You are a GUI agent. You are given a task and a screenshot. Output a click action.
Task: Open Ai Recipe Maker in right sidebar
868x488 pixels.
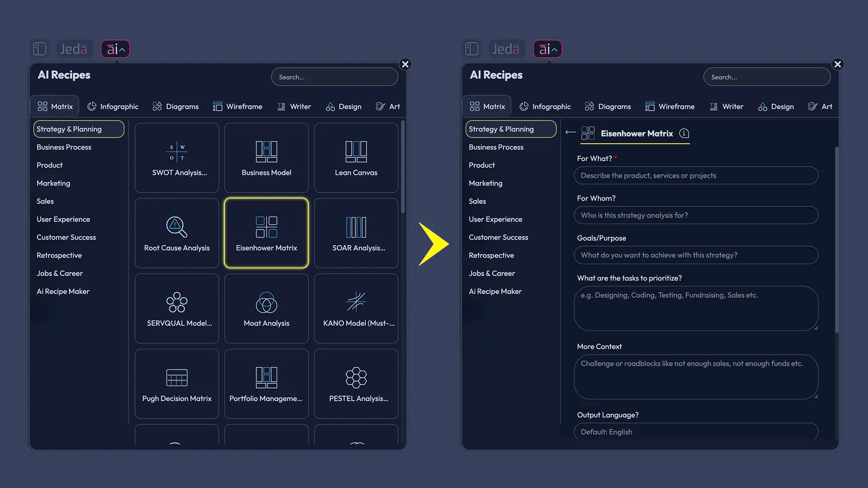pyautogui.click(x=495, y=291)
